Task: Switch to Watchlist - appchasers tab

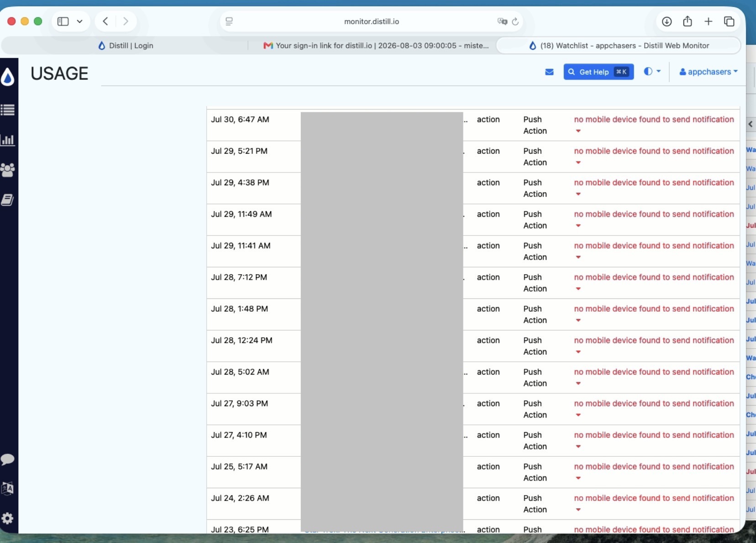Action: click(x=619, y=46)
